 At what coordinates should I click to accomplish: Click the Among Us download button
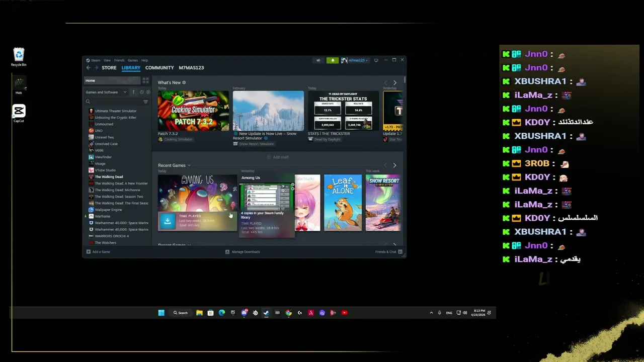(168, 221)
